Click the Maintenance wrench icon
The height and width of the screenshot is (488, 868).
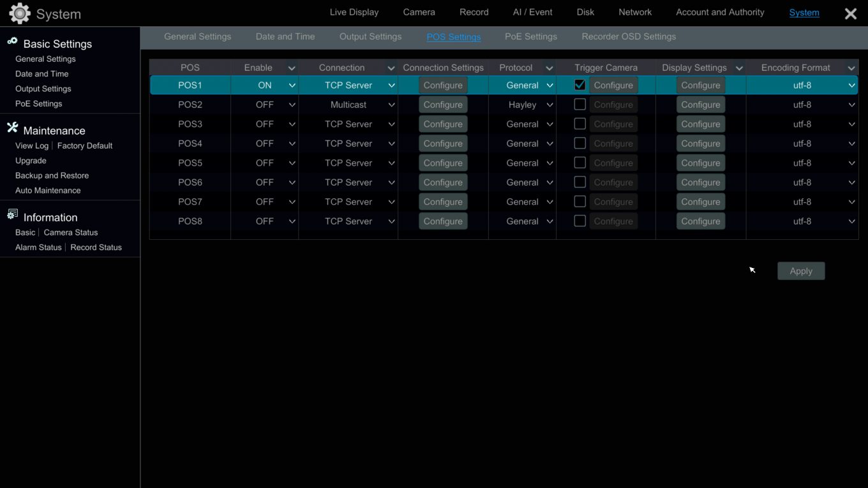tap(12, 128)
